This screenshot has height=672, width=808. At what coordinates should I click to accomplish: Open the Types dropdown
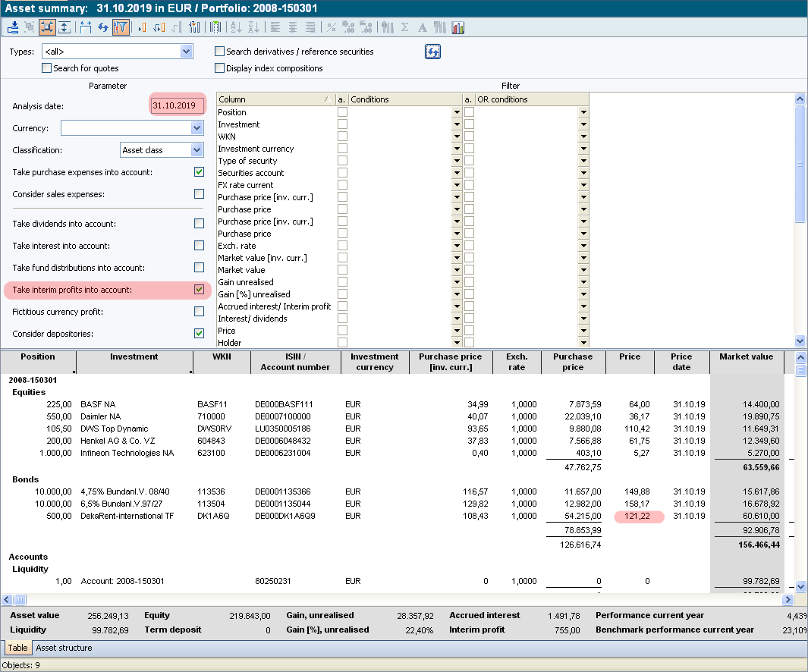coord(187,52)
